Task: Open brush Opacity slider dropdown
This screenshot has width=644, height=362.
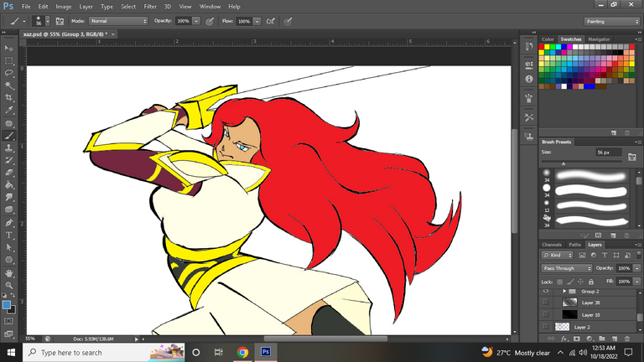Action: coord(196,21)
